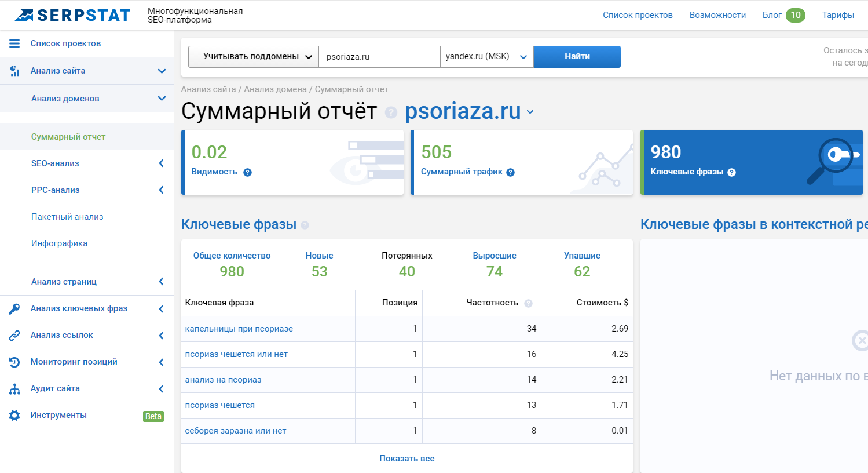Click the key icon for Анализ ключевых фраз
Screen dimensions: 868x473
[14, 308]
